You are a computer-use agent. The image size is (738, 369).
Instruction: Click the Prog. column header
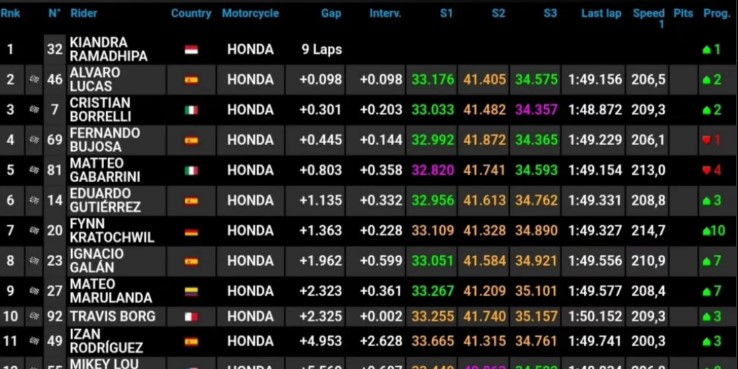716,13
